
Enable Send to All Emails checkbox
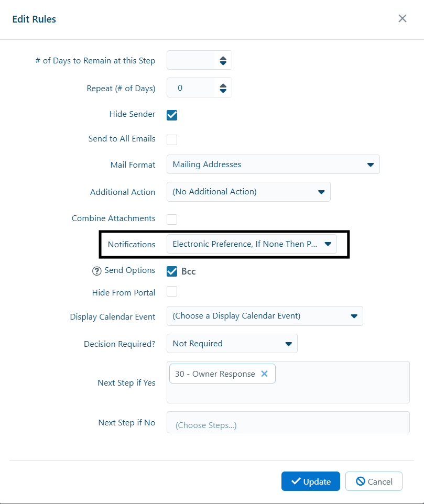tap(172, 140)
